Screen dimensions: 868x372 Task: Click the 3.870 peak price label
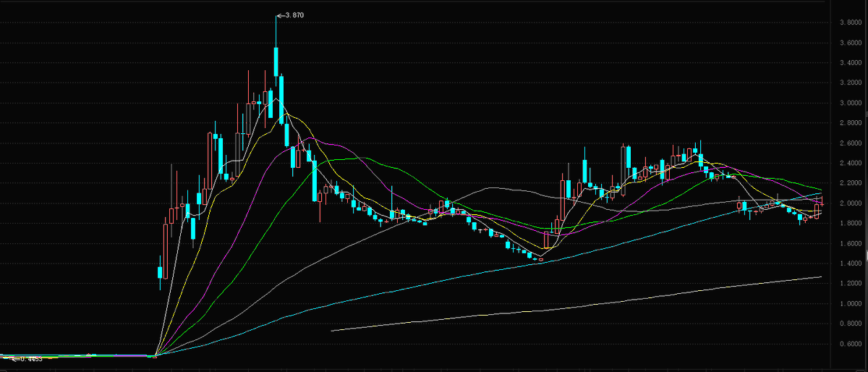pyautogui.click(x=296, y=15)
